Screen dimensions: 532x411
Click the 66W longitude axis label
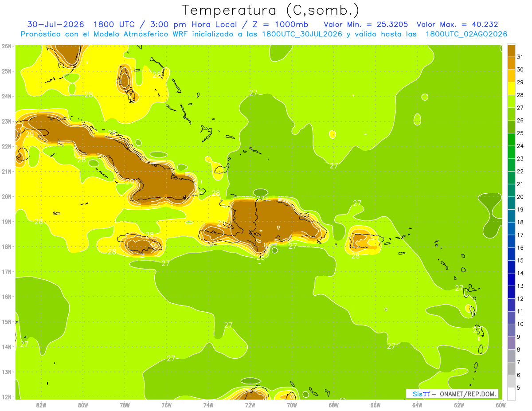click(376, 405)
